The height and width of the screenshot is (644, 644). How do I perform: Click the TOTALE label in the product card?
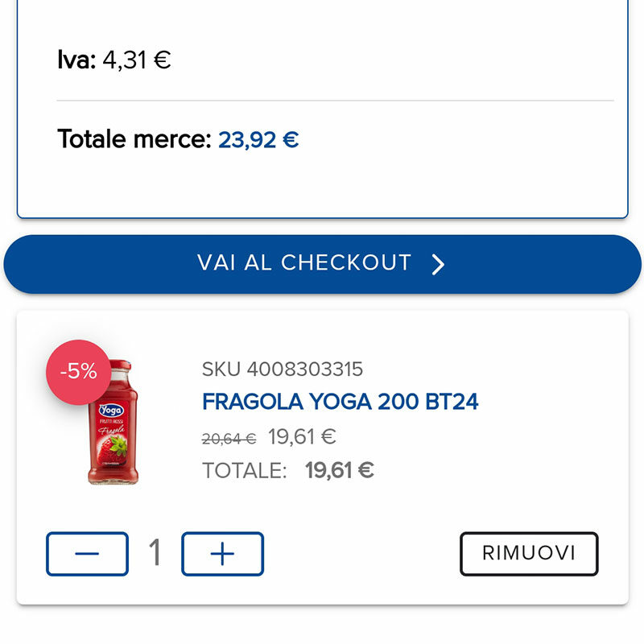click(244, 471)
